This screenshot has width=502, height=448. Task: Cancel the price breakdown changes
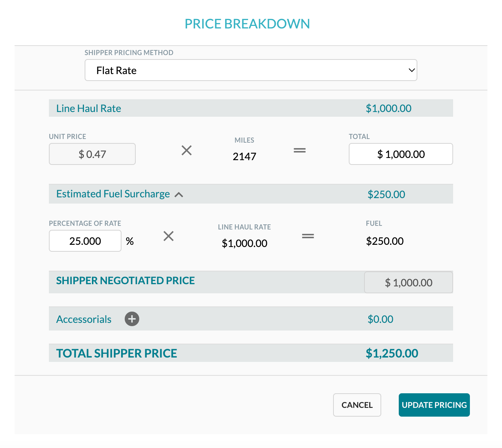click(x=357, y=405)
